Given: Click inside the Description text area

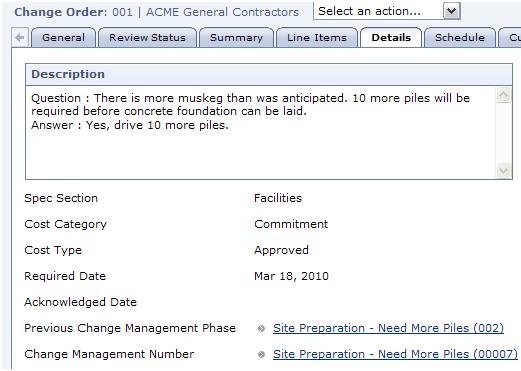Looking at the screenshot, I should click(x=261, y=133).
